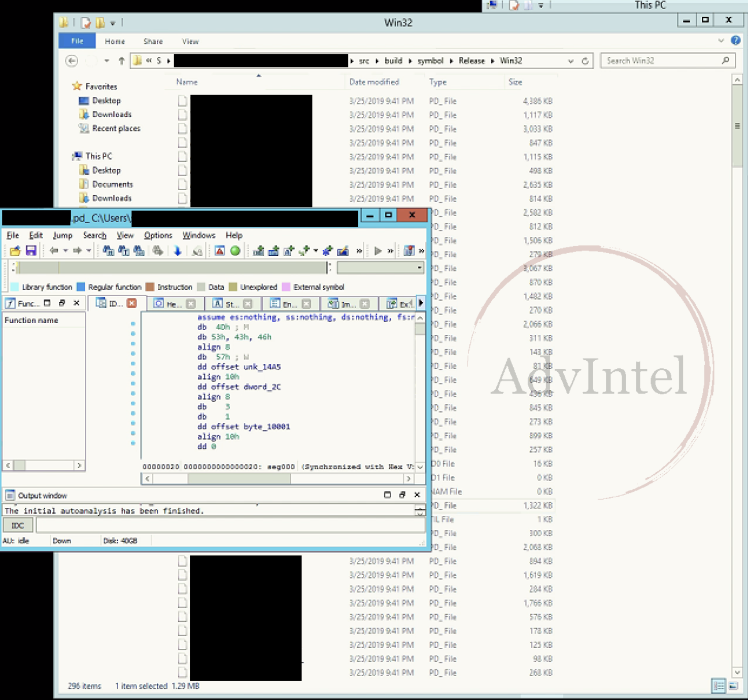Click the Explorer up-directory arrow
The width and height of the screenshot is (748, 700).
[x=121, y=61]
